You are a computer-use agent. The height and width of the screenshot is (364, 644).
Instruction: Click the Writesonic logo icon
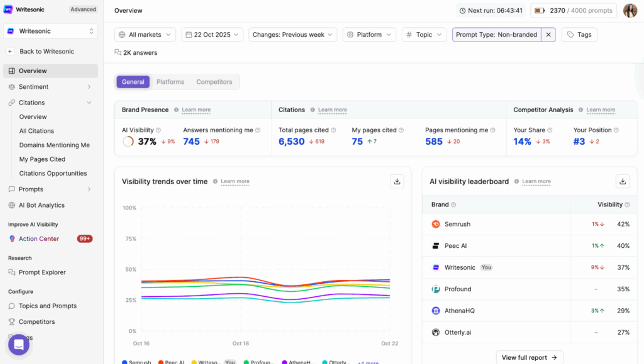[8, 9]
